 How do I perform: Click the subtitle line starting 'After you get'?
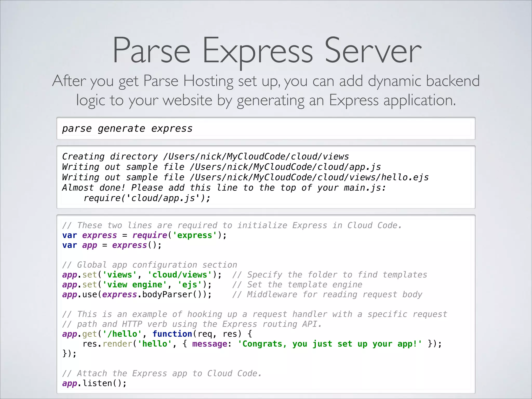coord(266,81)
